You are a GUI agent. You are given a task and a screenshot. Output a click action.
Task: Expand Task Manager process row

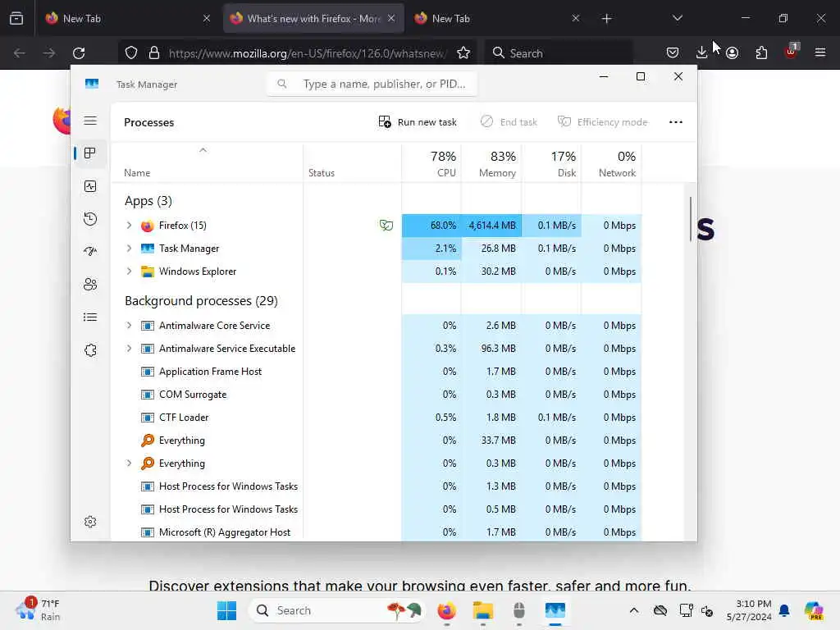(x=129, y=249)
